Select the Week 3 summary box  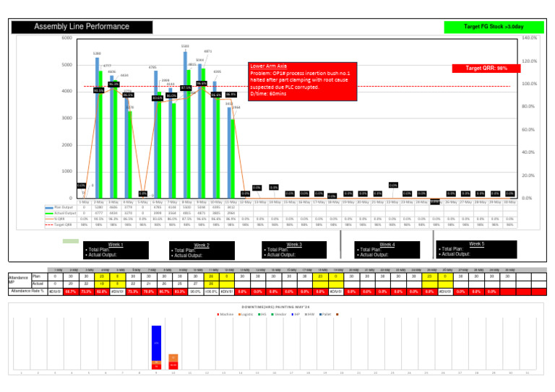click(x=294, y=250)
